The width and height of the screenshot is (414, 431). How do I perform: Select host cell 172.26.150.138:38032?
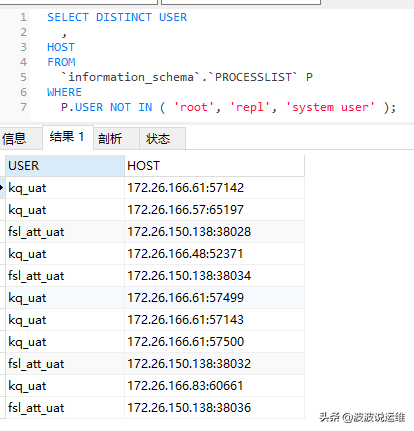click(x=214, y=364)
